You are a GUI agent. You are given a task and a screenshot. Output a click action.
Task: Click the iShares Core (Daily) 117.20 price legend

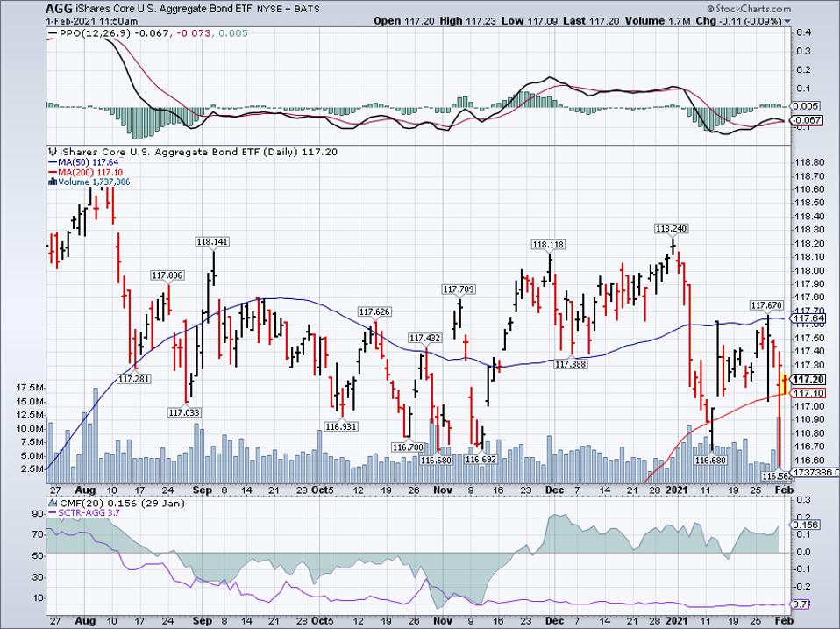tap(198, 152)
